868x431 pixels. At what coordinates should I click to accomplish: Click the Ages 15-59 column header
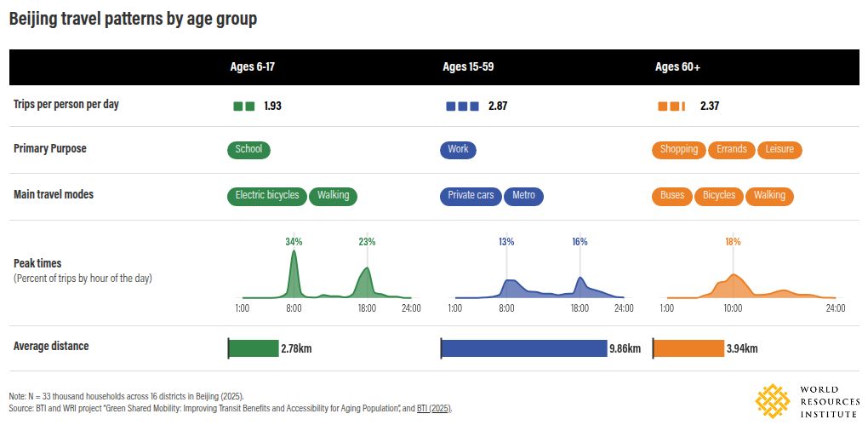(468, 67)
